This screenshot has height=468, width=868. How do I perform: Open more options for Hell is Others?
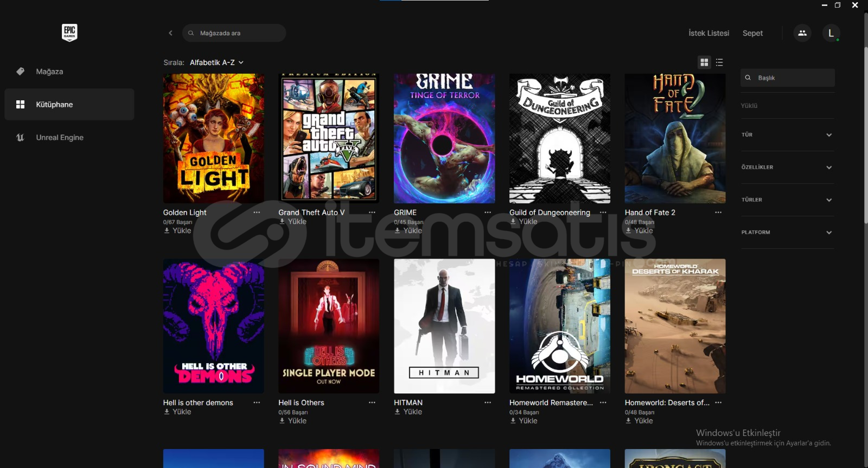coord(372,402)
